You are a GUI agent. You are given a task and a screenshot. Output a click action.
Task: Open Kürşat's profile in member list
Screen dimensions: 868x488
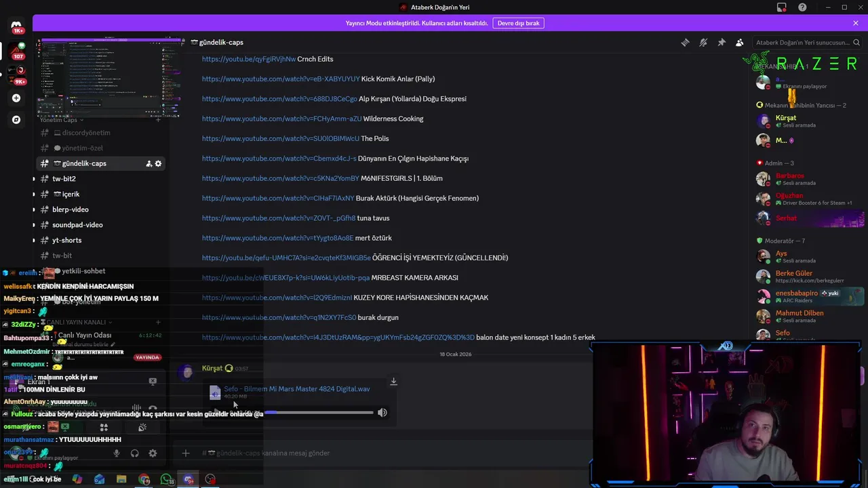click(x=808, y=121)
